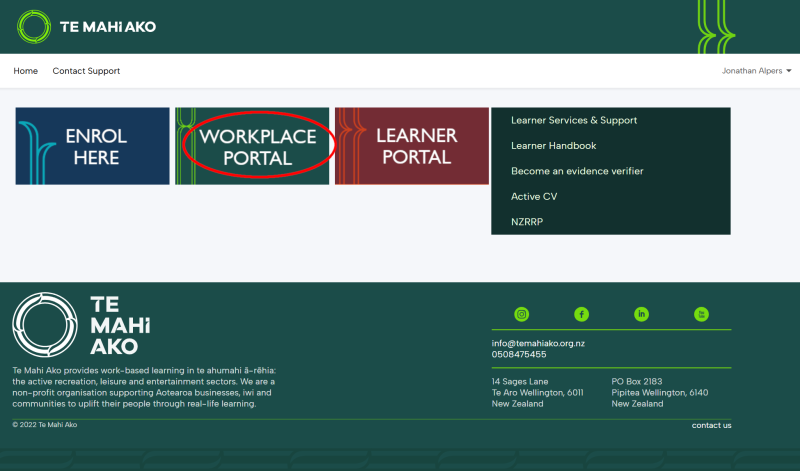Open the LinkedIn social icon
Image resolution: width=800 pixels, height=471 pixels.
coord(641,314)
